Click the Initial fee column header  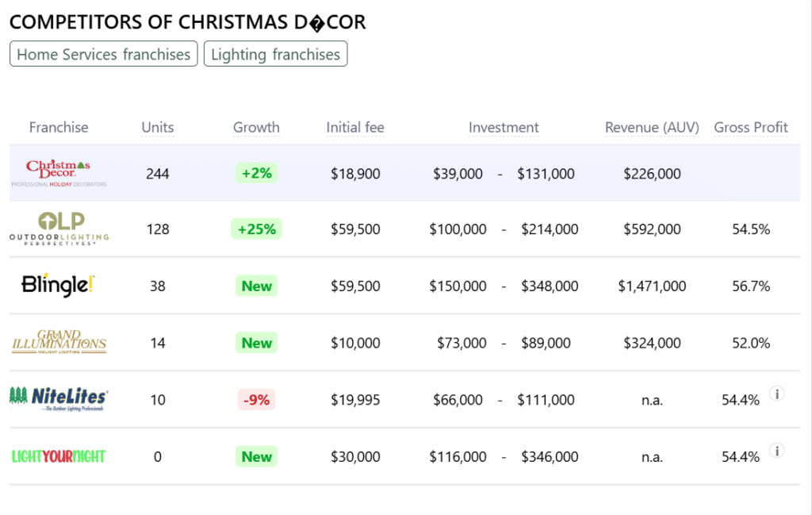pyautogui.click(x=355, y=127)
